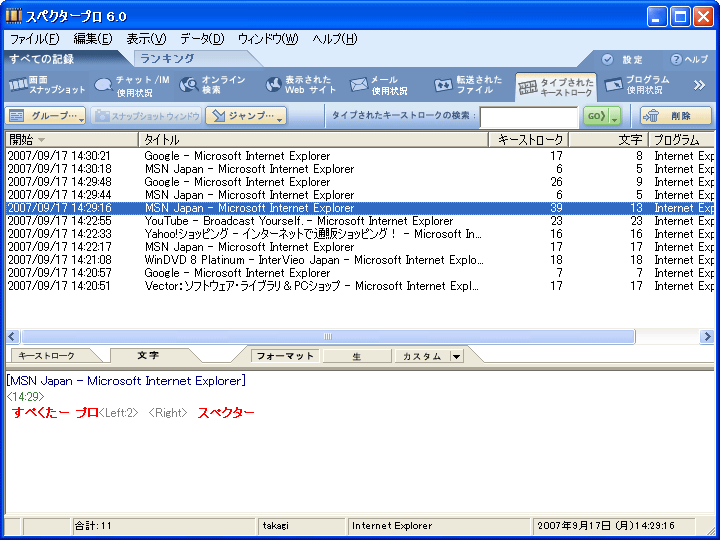
Task: Click the 合計: 11 status entry
Action: pos(163,526)
